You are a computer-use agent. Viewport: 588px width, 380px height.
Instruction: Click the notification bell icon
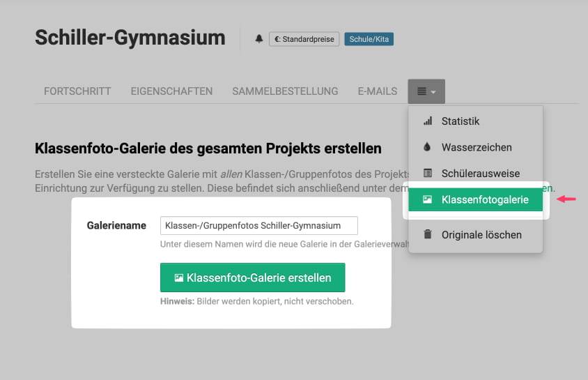(259, 39)
